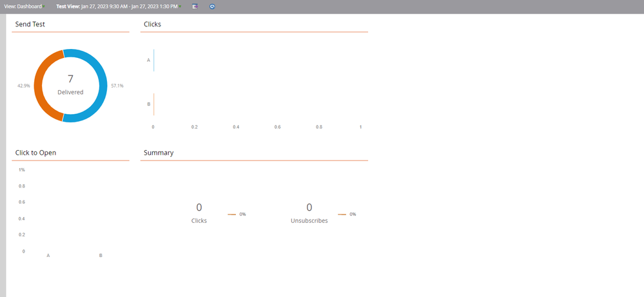This screenshot has width=644, height=297.
Task: Click the orange 0% indicator next to Unsubscribes
Action: 347,215
